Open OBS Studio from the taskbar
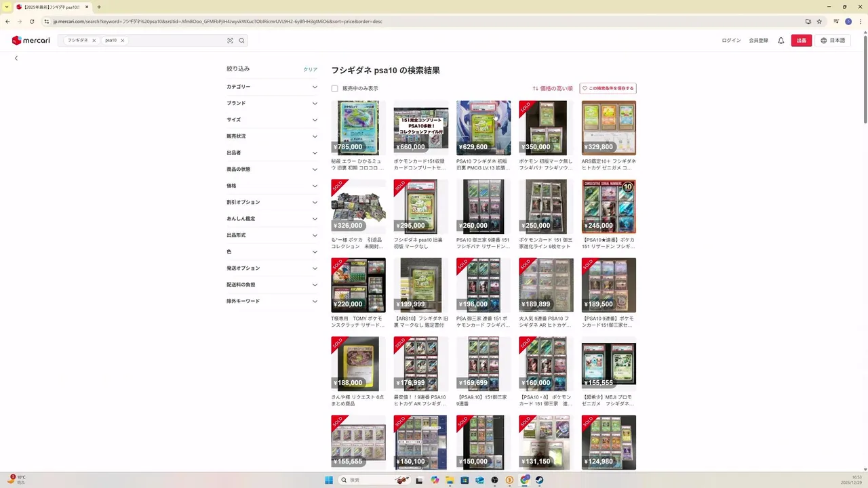 [x=494, y=480]
